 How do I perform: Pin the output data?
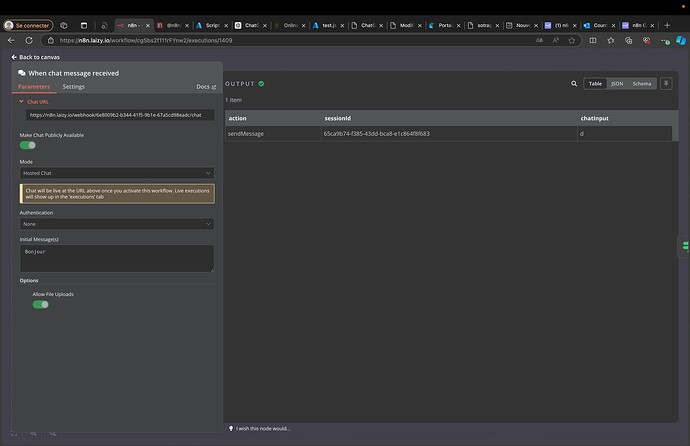pyautogui.click(x=666, y=84)
